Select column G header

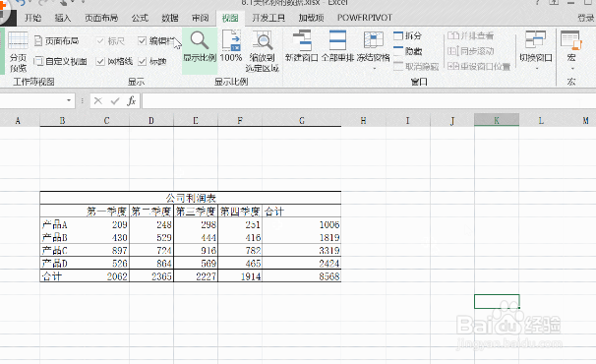pyautogui.click(x=302, y=121)
